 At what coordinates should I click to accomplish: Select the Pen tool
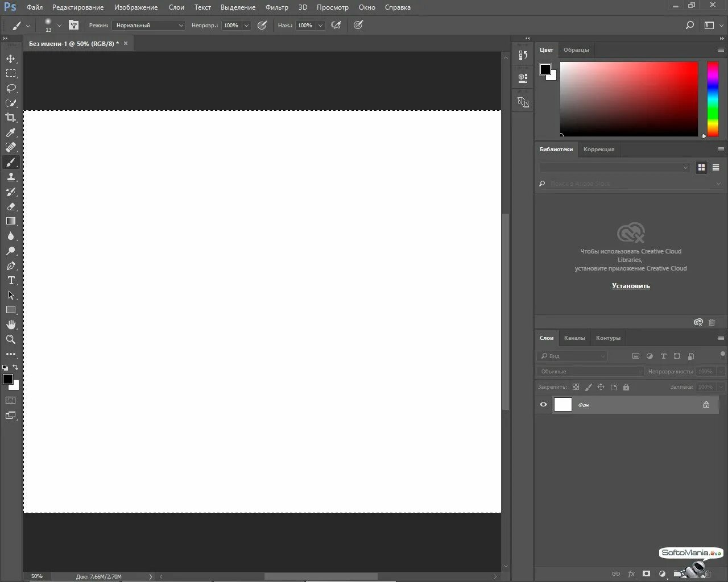click(x=11, y=265)
